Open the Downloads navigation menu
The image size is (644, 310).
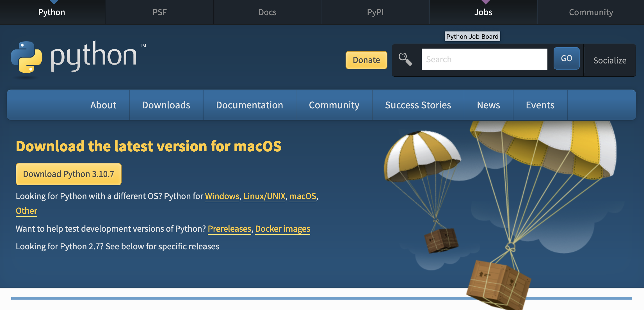[x=166, y=105]
